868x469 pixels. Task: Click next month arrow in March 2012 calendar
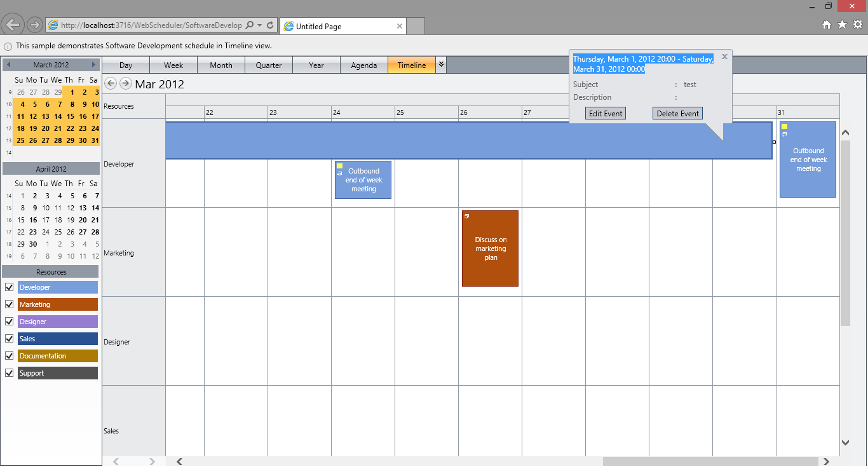pyautogui.click(x=94, y=65)
